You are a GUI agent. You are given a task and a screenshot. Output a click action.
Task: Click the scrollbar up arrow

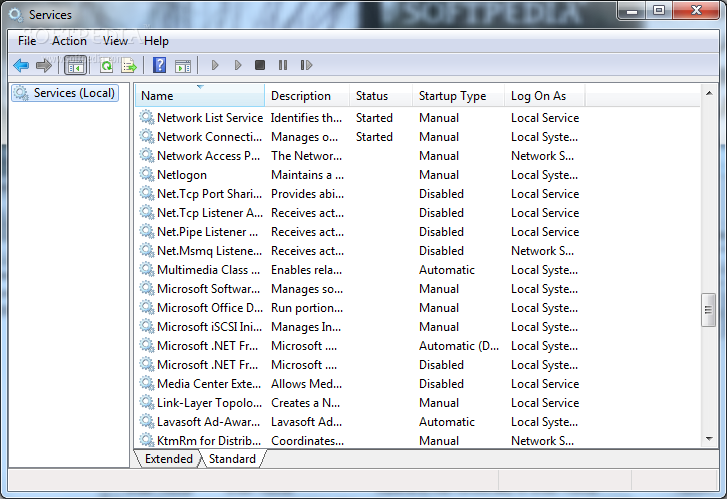(x=709, y=93)
